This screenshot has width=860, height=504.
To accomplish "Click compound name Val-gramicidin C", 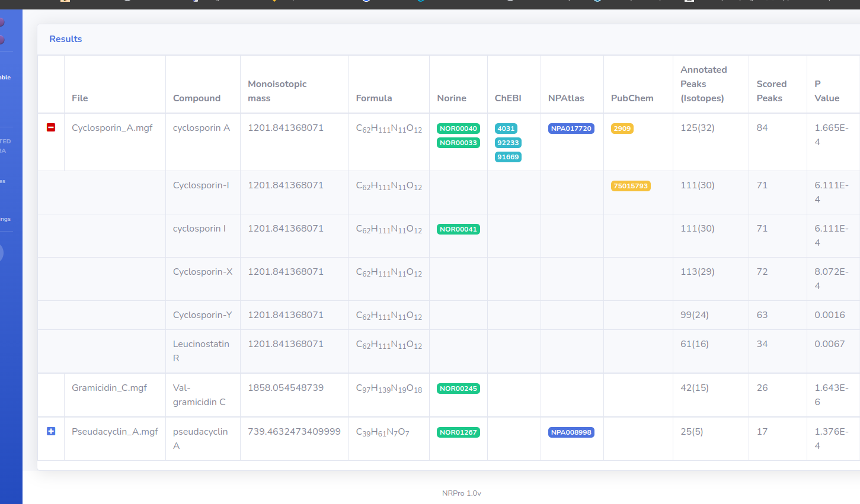I will 199,395.
